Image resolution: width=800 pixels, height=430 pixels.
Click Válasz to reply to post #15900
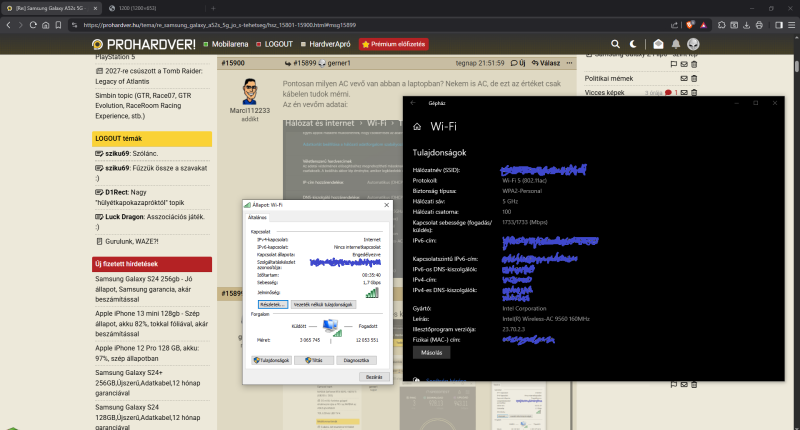click(546, 63)
